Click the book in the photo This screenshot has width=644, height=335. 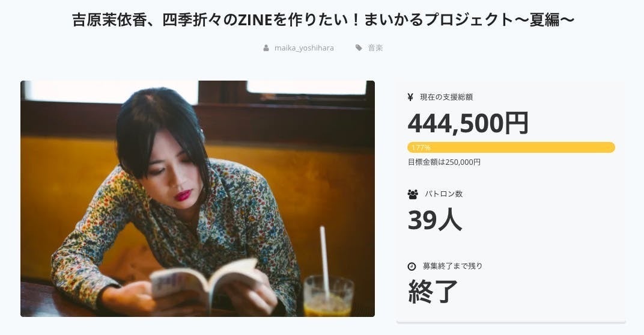tap(205, 281)
